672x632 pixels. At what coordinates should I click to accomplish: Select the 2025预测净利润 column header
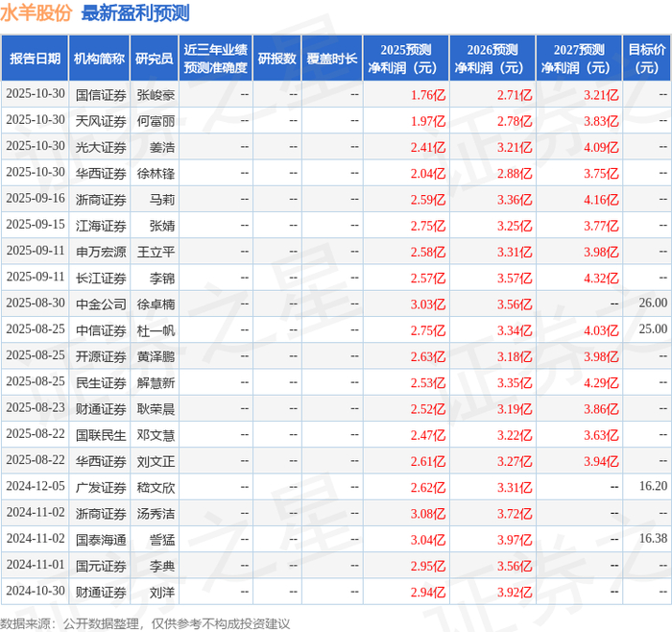[x=406, y=59]
